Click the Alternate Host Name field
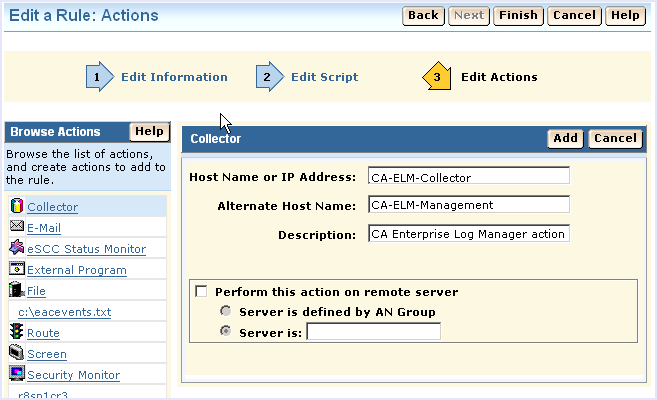This screenshot has width=657, height=400. (x=468, y=205)
